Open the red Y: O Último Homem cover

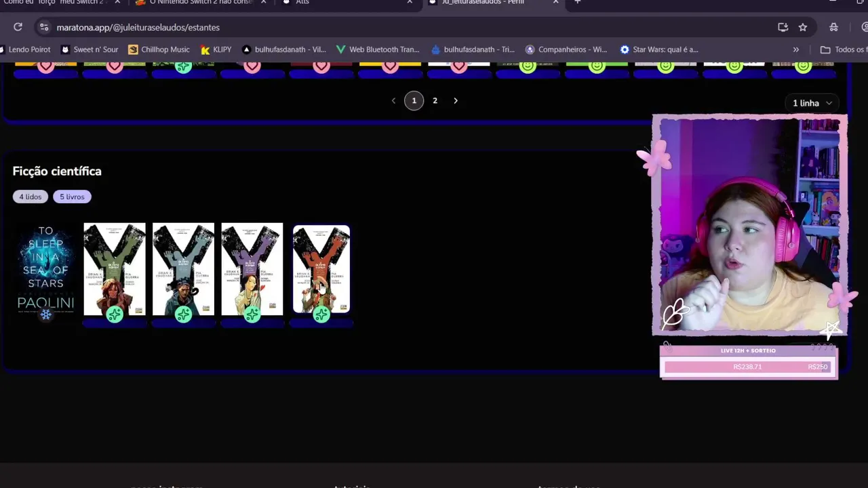(321, 269)
